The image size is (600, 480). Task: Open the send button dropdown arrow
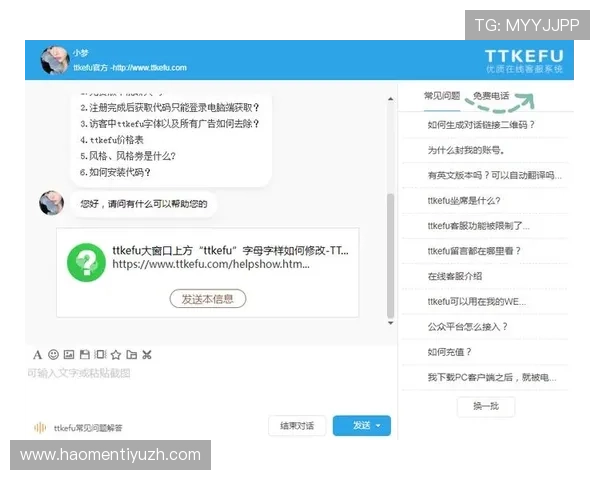378,426
